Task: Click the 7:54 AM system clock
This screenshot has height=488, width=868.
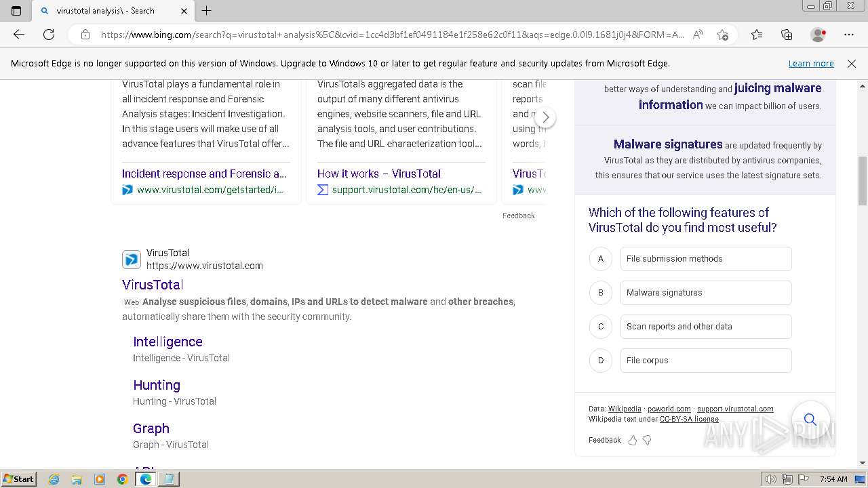Action: [833, 479]
